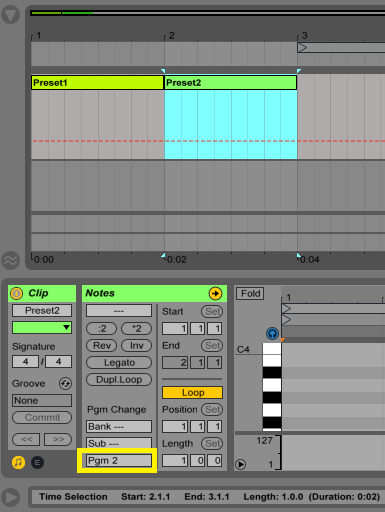385x512 pixels.
Task: Click the End field's beat box
Action: (198, 362)
